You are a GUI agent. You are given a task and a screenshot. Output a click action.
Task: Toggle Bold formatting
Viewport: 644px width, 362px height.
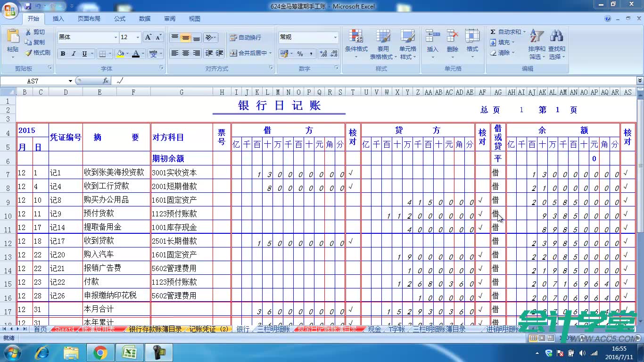point(63,54)
